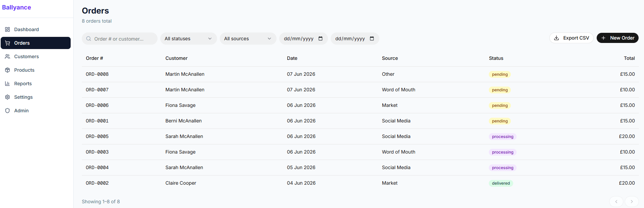The height and width of the screenshot is (208, 644).
Task: Open Products from the sidebar
Action: (x=35, y=70)
